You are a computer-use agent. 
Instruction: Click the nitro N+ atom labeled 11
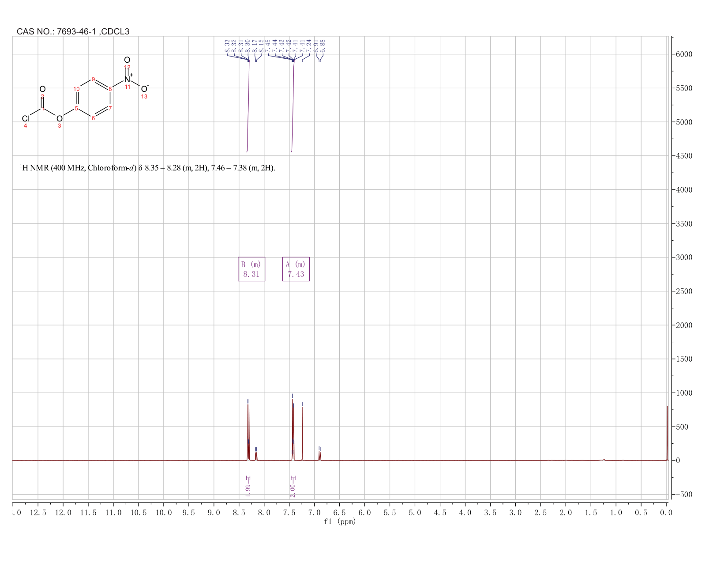128,79
